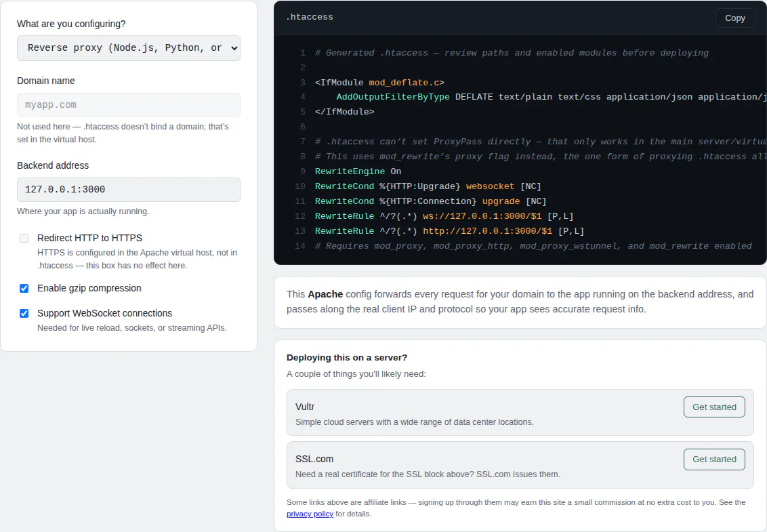Click the 'What are you configuring?' label
Viewport: 767px width, 532px height.
pyautogui.click(x=71, y=24)
